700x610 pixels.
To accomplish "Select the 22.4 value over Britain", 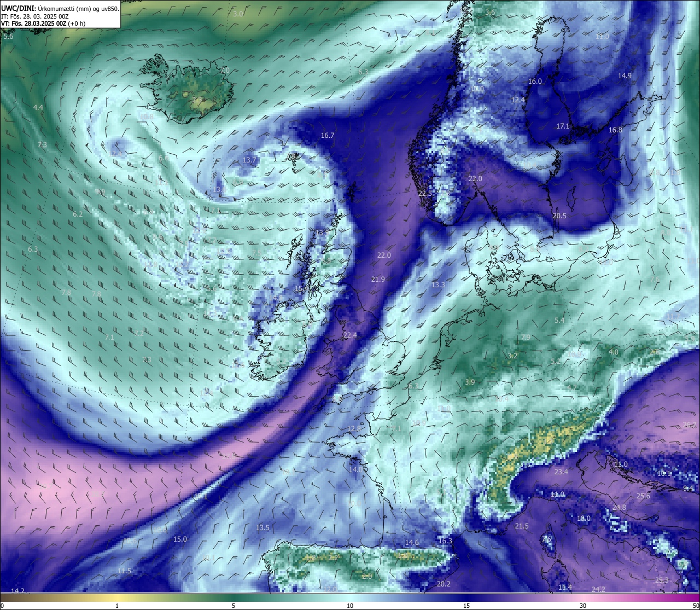I will click(x=350, y=335).
